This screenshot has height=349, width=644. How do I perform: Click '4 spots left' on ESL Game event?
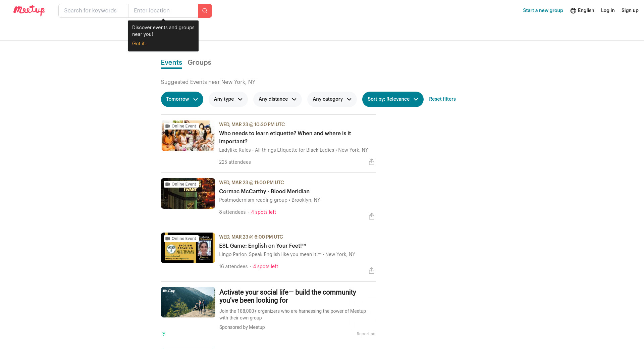266,267
